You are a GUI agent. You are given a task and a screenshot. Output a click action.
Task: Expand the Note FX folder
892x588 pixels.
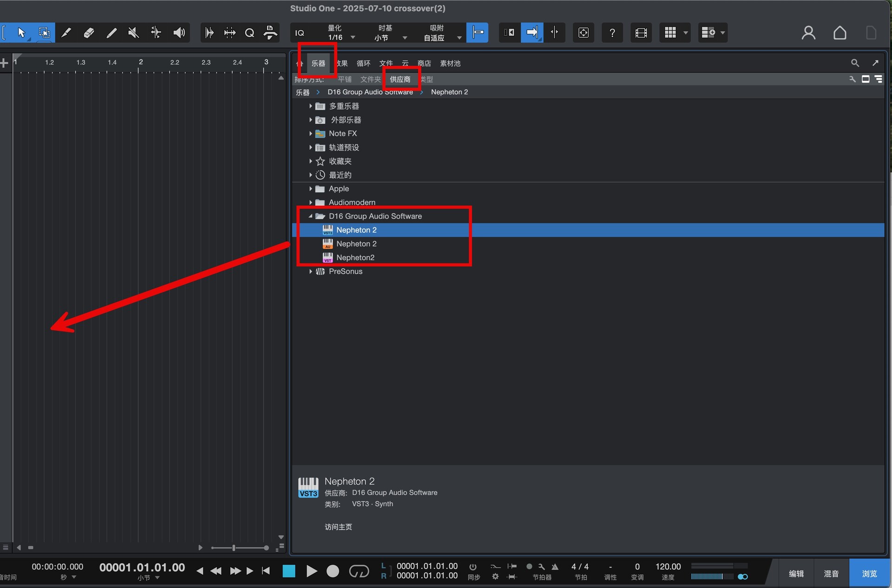coord(310,134)
